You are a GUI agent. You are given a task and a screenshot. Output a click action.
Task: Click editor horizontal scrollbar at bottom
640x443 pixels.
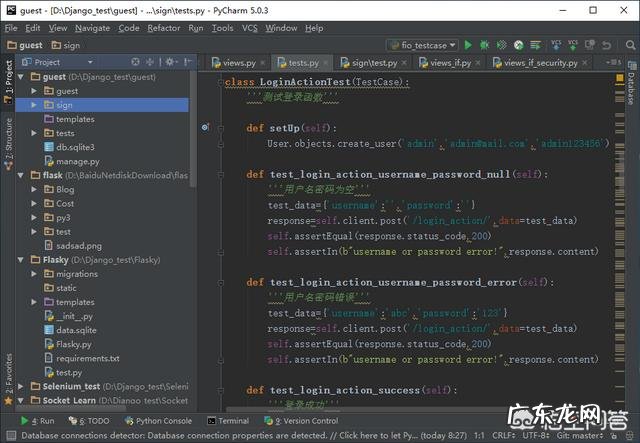[367, 409]
